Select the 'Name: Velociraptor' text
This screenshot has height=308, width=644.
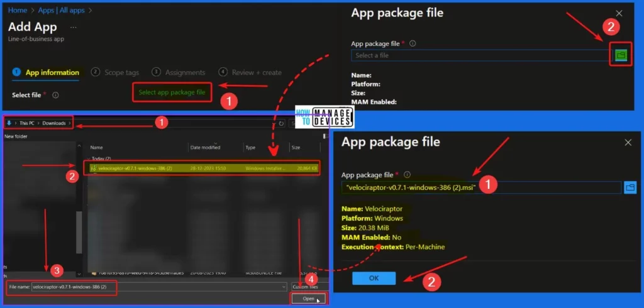(372, 209)
